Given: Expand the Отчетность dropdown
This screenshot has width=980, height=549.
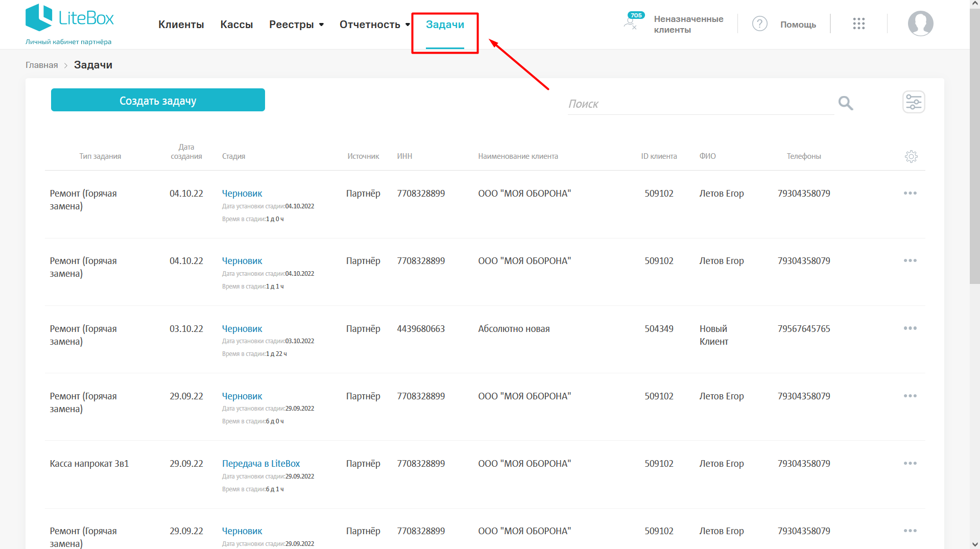Looking at the screenshot, I should click(375, 25).
